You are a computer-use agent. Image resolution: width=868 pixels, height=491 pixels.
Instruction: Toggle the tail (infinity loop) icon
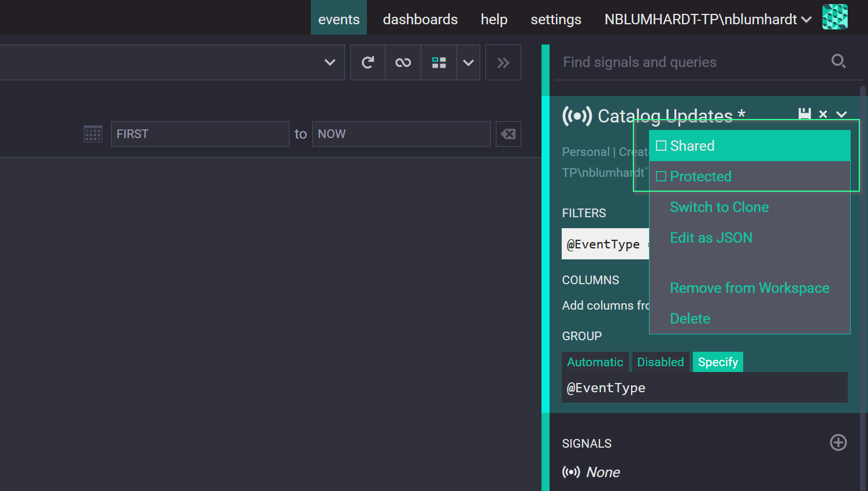point(403,62)
